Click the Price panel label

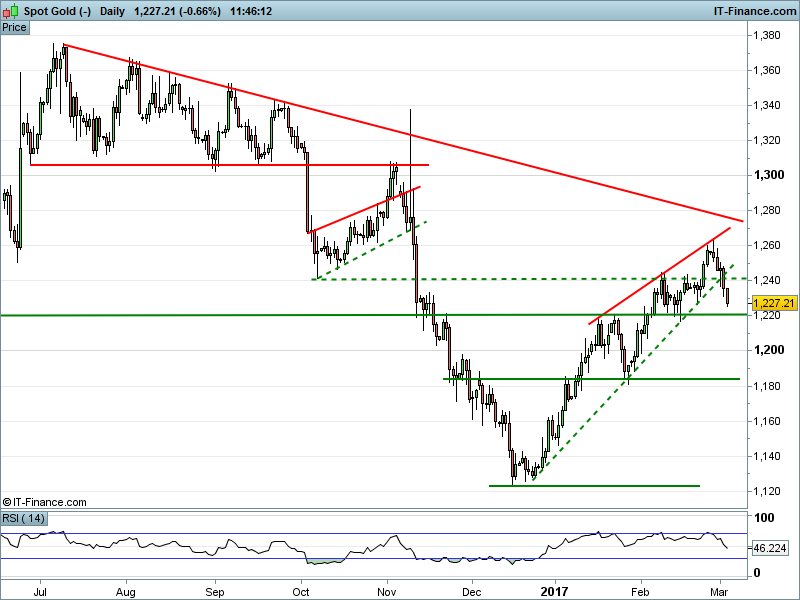[x=14, y=28]
